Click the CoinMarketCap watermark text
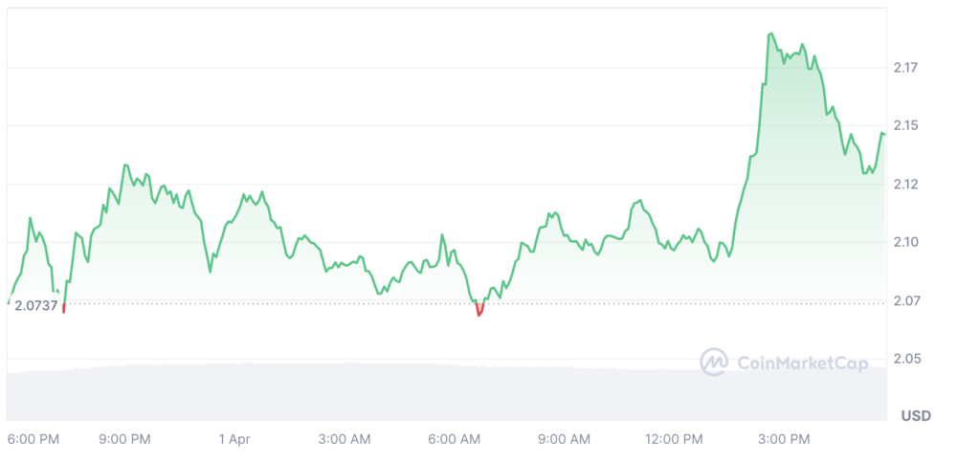Viewport: 980px width, 463px height. click(802, 363)
